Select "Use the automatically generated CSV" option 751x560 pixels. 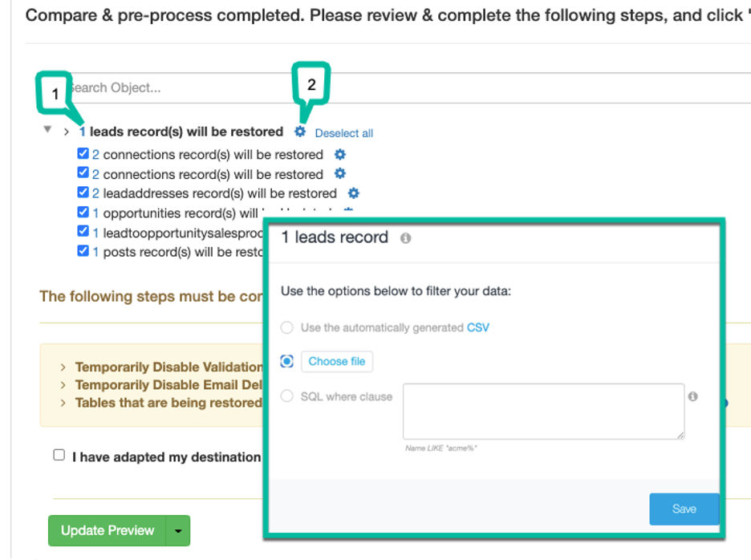click(287, 327)
